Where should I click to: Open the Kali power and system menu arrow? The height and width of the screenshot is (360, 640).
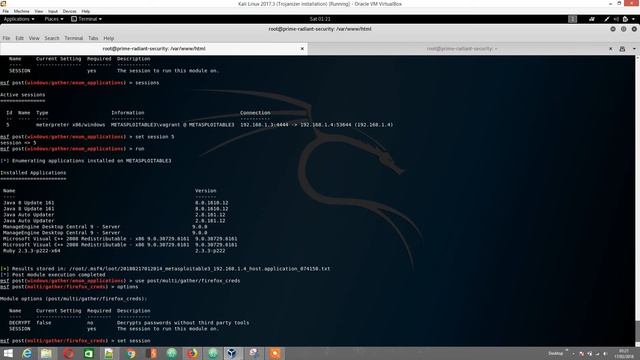click(x=633, y=19)
